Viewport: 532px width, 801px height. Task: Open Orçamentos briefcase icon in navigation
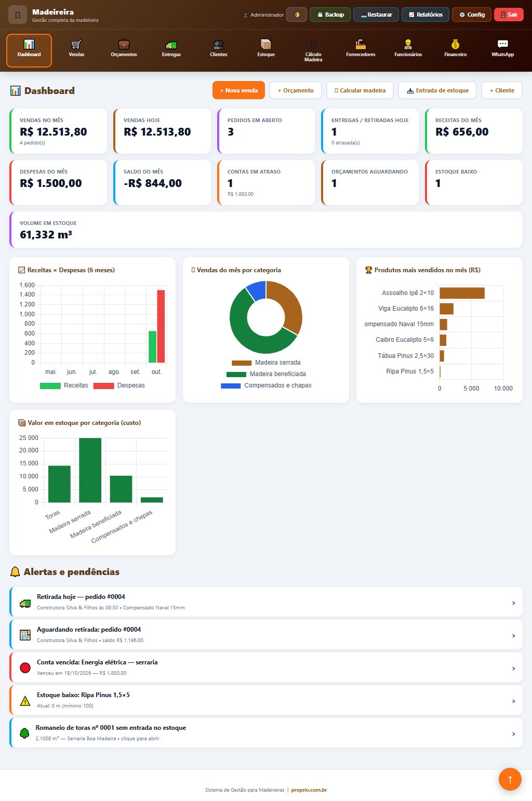[x=124, y=45]
